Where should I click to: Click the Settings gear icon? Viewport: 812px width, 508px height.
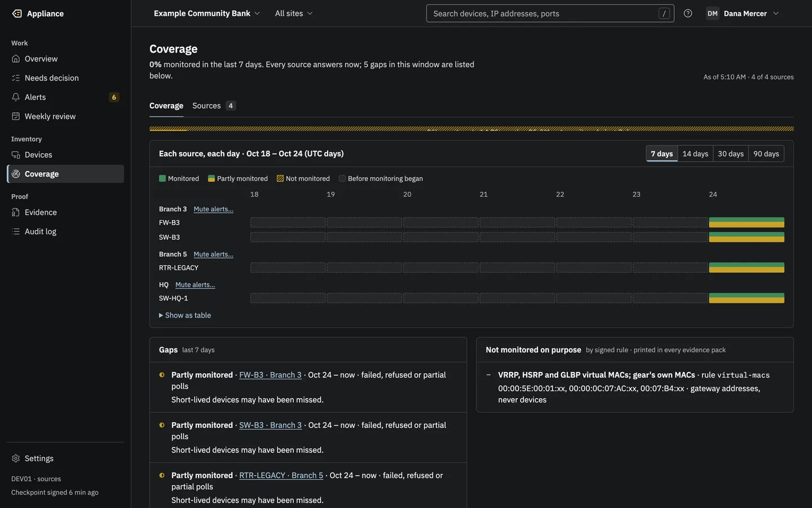16,458
